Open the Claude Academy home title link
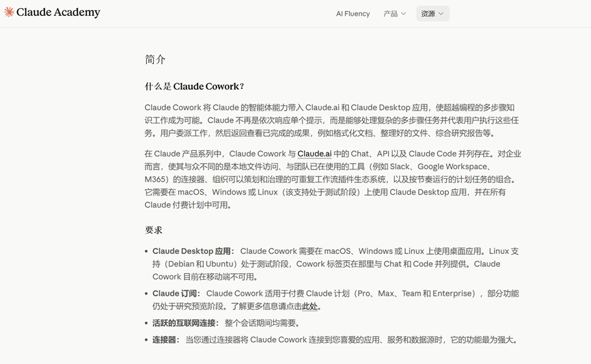The height and width of the screenshot is (364, 591). (59, 12)
